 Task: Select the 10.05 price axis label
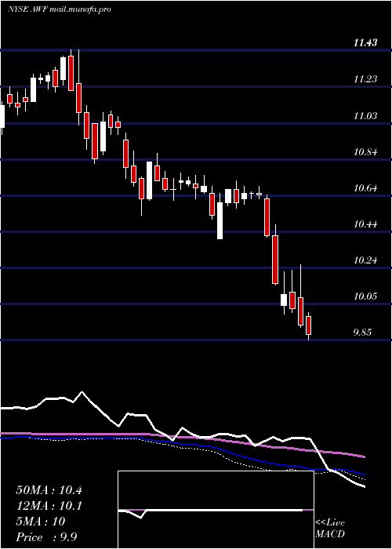tap(365, 296)
